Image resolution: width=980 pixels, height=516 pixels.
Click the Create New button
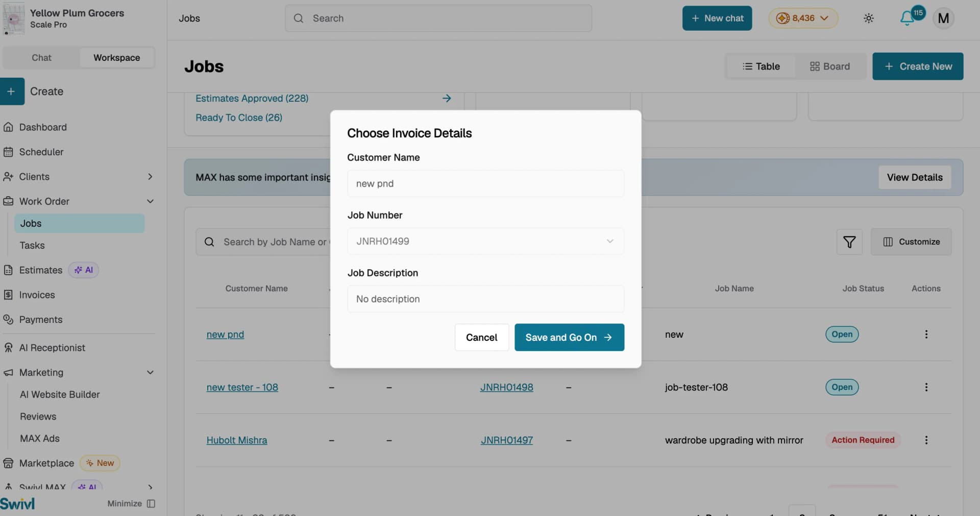918,66
